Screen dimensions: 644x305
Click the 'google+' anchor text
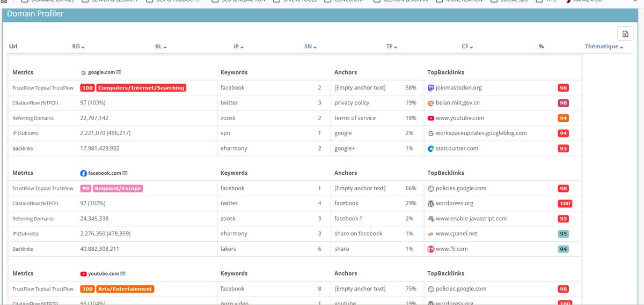[345, 148]
